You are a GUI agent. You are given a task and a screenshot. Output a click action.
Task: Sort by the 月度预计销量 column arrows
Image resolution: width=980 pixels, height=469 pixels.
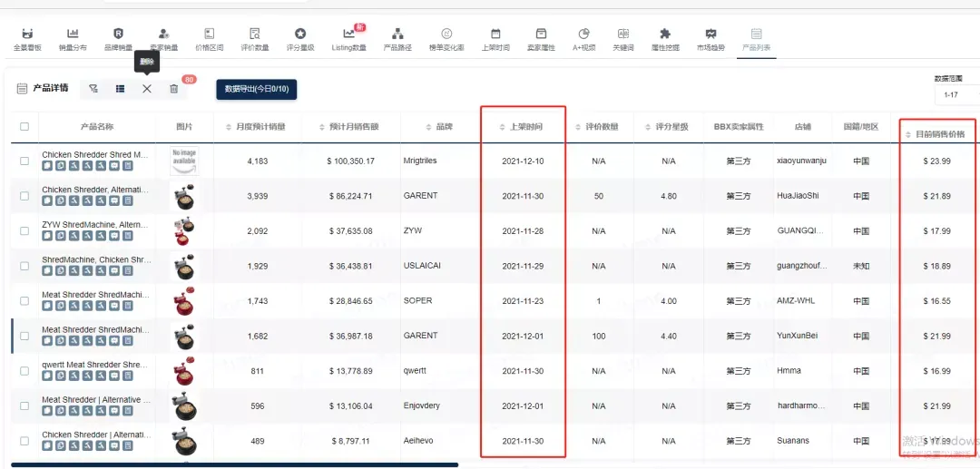[228, 127]
